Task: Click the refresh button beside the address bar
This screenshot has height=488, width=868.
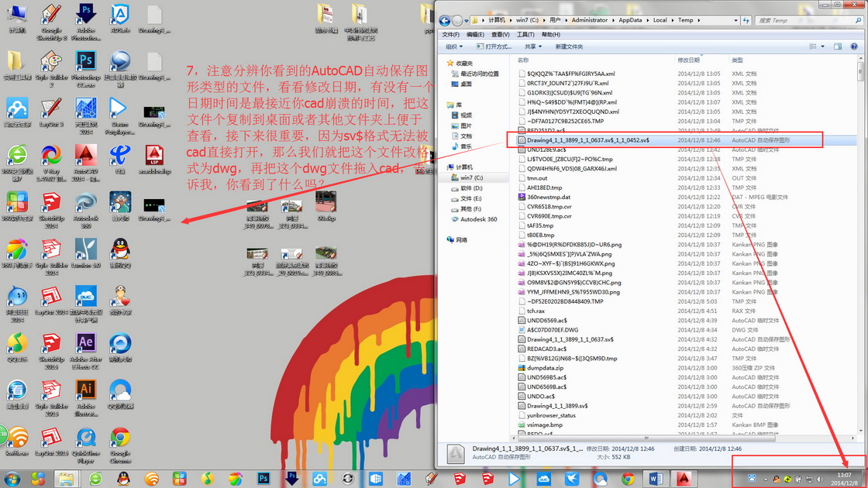Action: tap(746, 20)
